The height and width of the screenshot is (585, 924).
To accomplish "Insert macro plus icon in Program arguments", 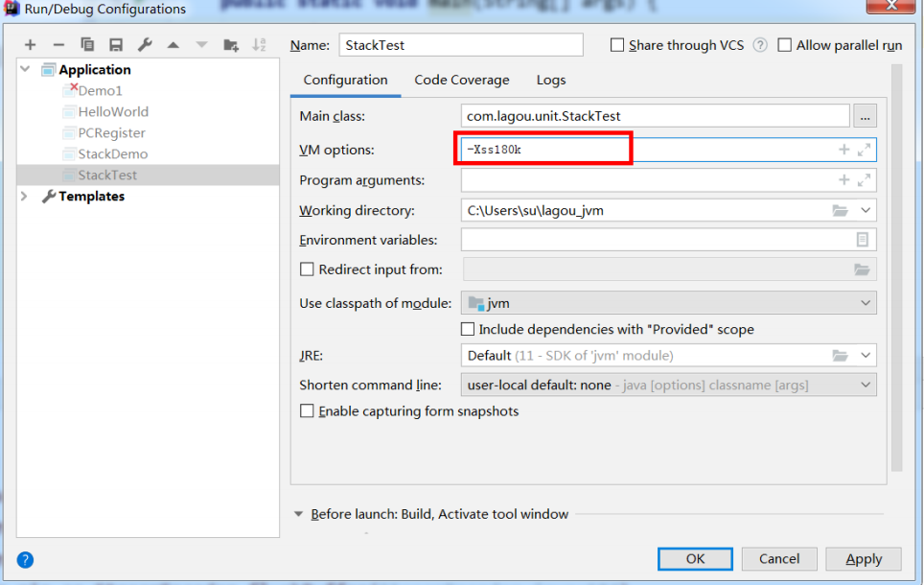I will pyautogui.click(x=843, y=180).
